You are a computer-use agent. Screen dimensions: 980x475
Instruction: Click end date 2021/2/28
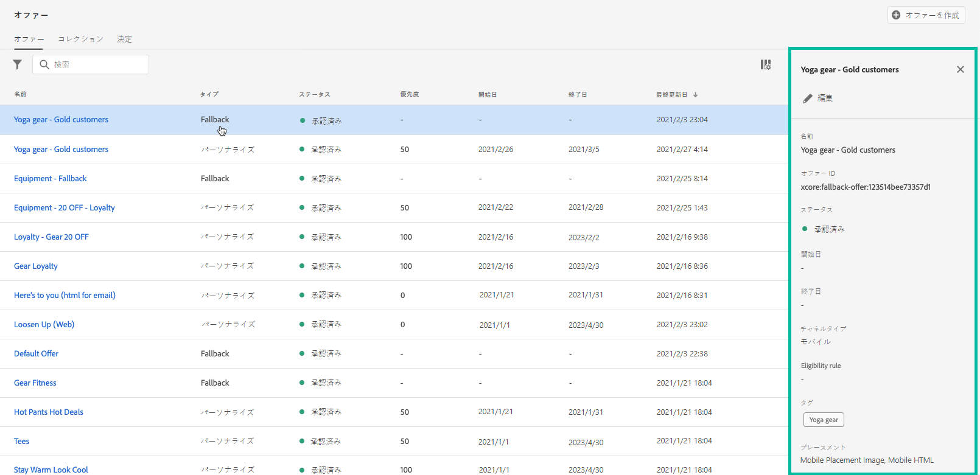586,207
